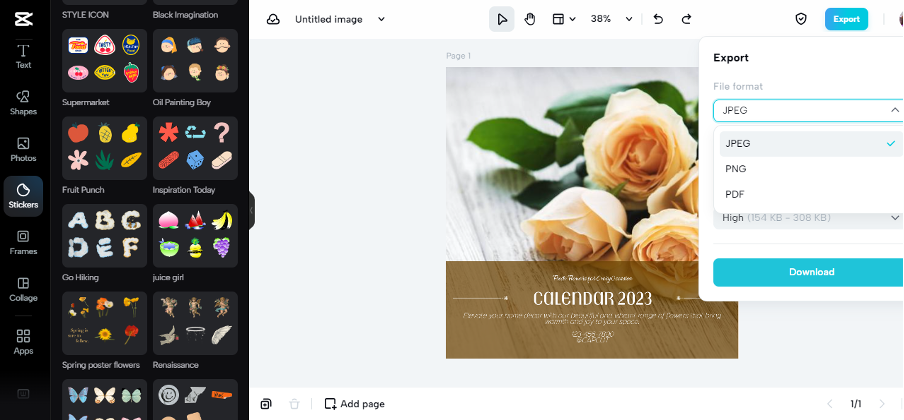The height and width of the screenshot is (420, 904).
Task: Open the Shapes panel
Action: click(23, 103)
